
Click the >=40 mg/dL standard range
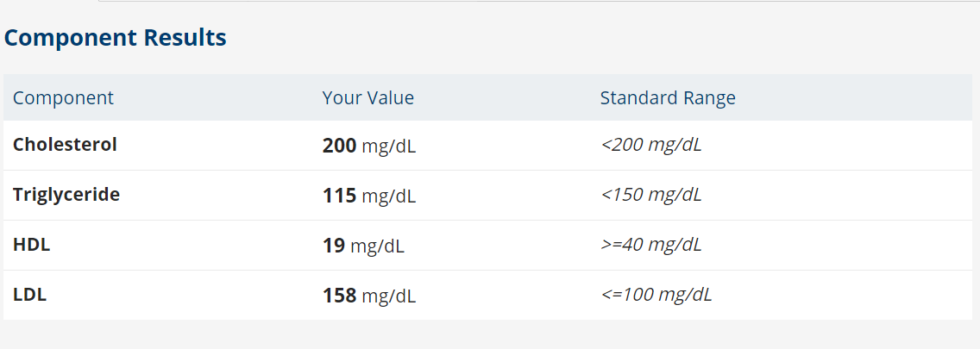tap(651, 245)
